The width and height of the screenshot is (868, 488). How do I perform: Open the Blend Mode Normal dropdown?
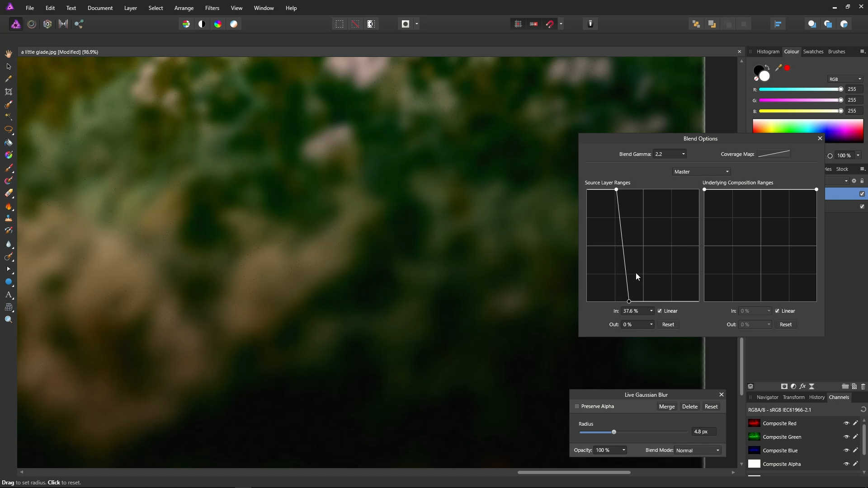(x=698, y=450)
